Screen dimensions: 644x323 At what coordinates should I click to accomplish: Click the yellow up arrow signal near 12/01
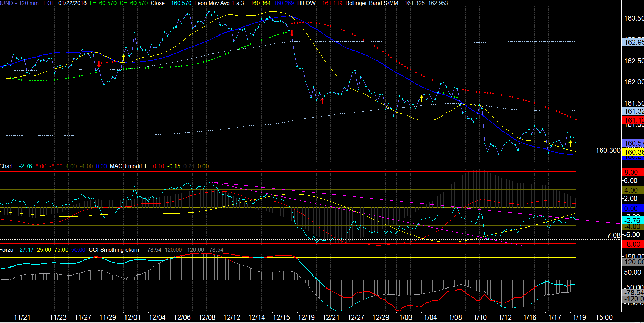[x=123, y=58]
